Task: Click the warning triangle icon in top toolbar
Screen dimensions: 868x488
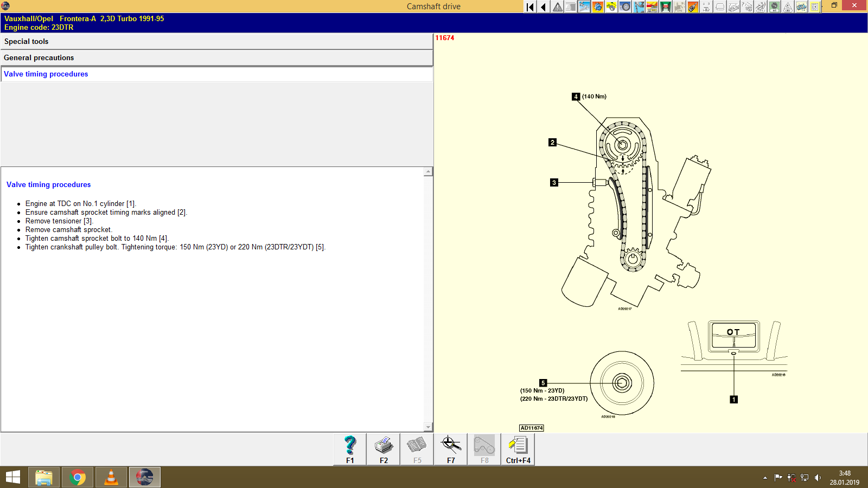Action: point(558,7)
